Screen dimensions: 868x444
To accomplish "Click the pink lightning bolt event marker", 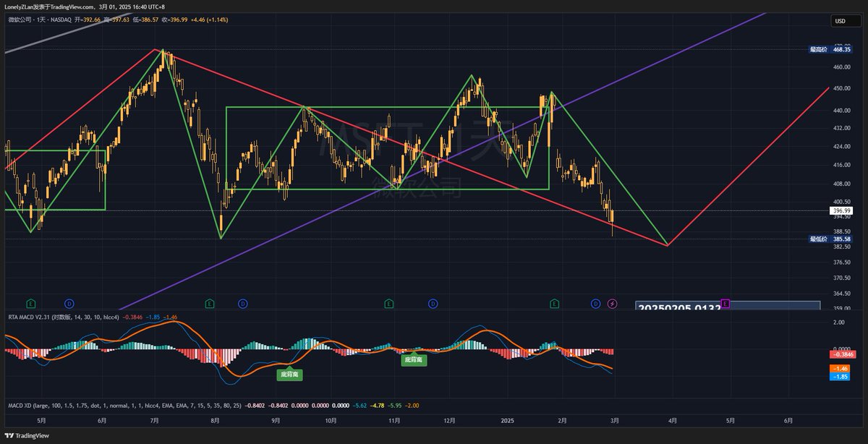I will tap(613, 303).
